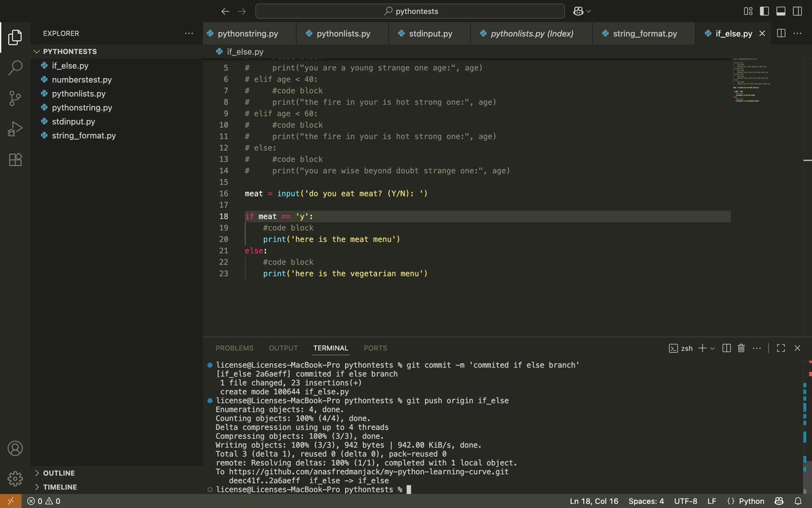
Task: Change indentation via Spaces: 4
Action: click(646, 501)
